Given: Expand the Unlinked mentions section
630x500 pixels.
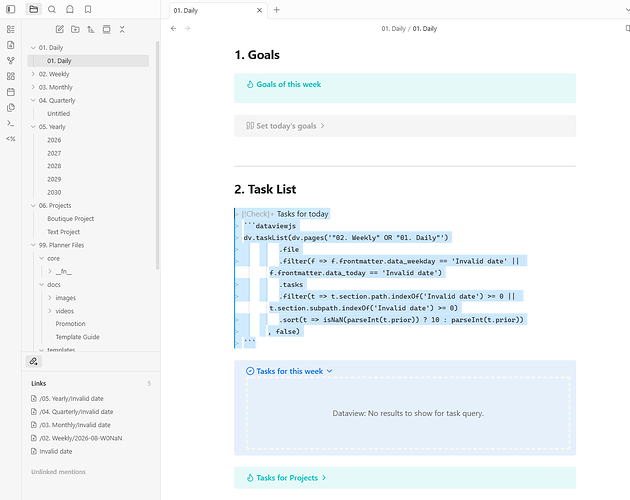Looking at the screenshot, I should [x=58, y=472].
